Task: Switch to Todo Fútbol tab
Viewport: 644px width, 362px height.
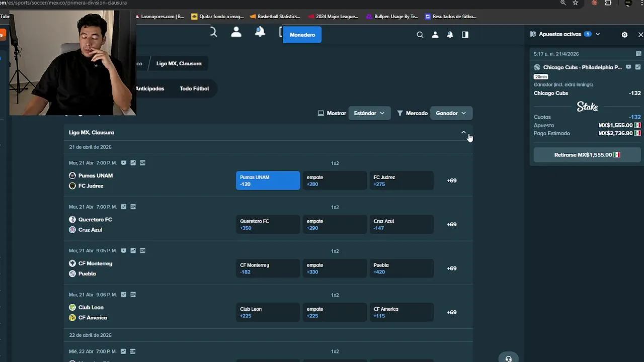Action: pos(194,88)
